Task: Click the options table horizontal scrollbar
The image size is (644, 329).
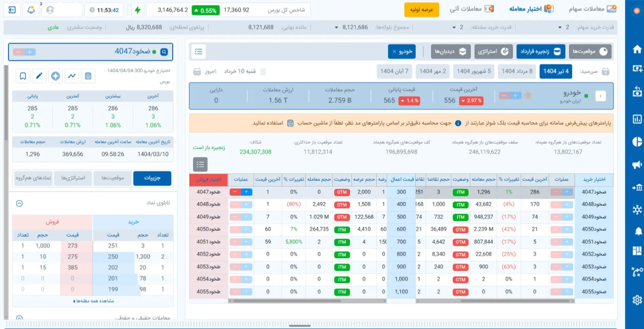Action: 287,301
